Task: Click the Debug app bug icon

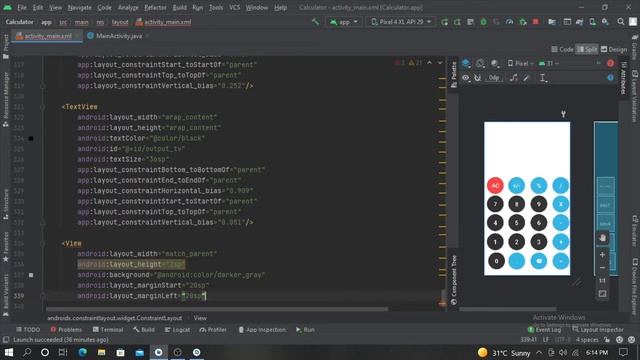Action: pos(483,22)
